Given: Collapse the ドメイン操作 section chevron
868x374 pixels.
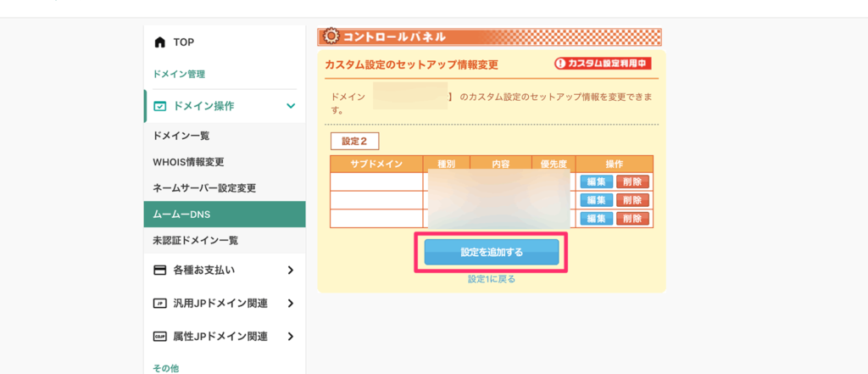Looking at the screenshot, I should coord(291,106).
